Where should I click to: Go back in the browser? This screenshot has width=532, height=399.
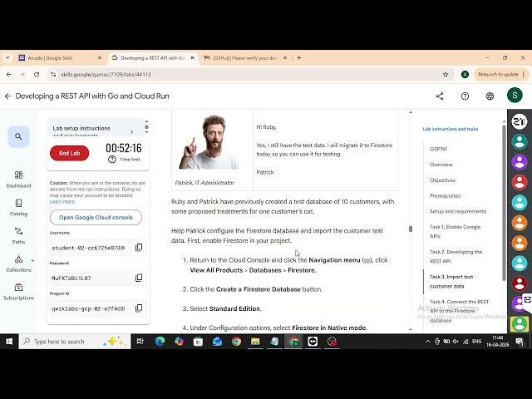(9, 75)
